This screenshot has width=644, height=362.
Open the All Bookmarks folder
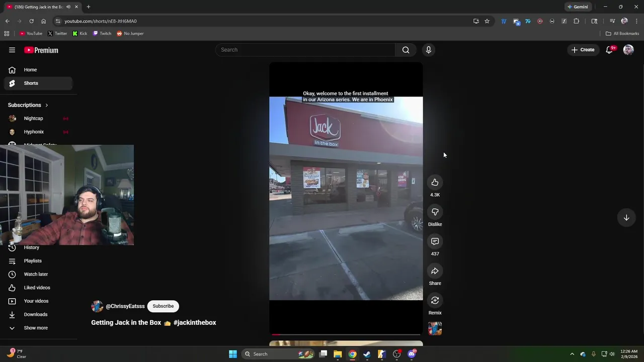point(622,34)
